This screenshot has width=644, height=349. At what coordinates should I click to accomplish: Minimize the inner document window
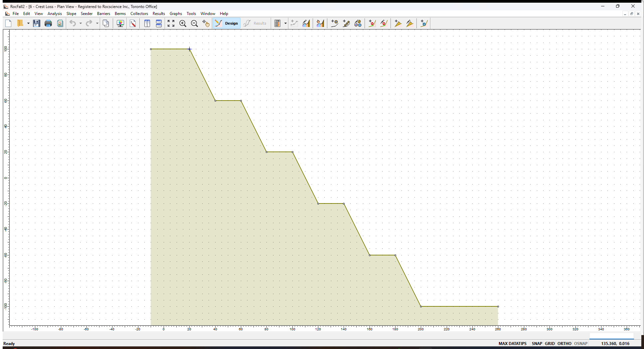[625, 14]
